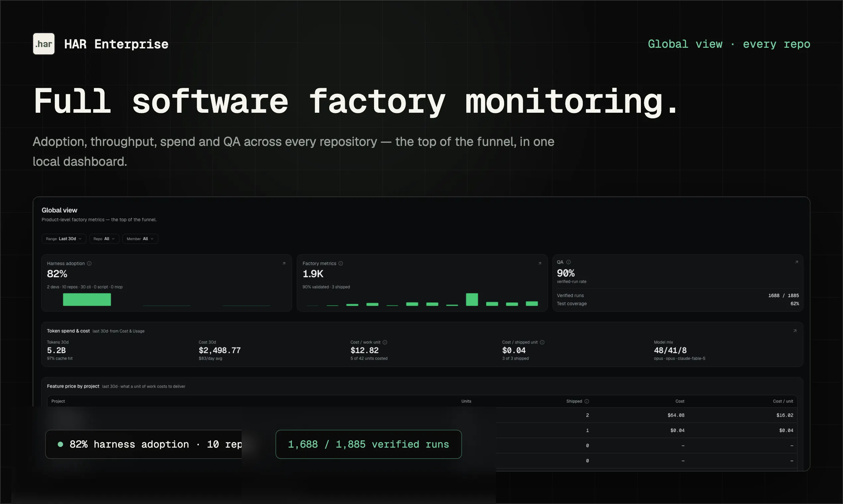The image size is (843, 504).
Task: Click the 82% harness adoption pill
Action: 143,444
